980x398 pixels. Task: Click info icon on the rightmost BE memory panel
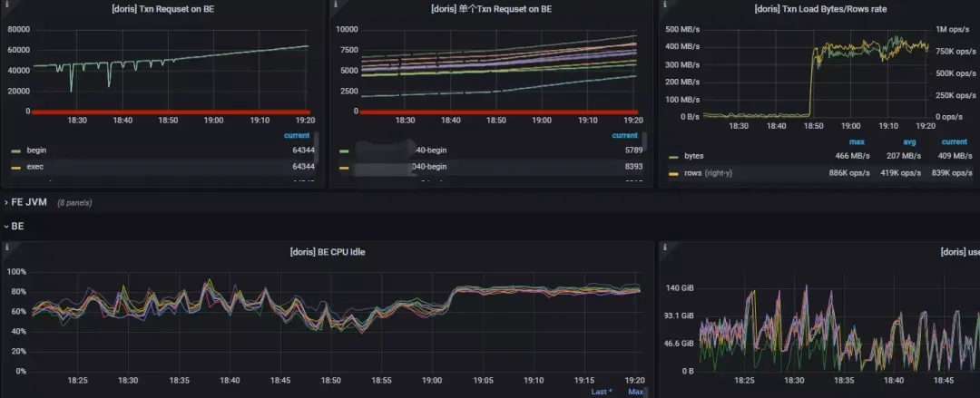coord(664,248)
